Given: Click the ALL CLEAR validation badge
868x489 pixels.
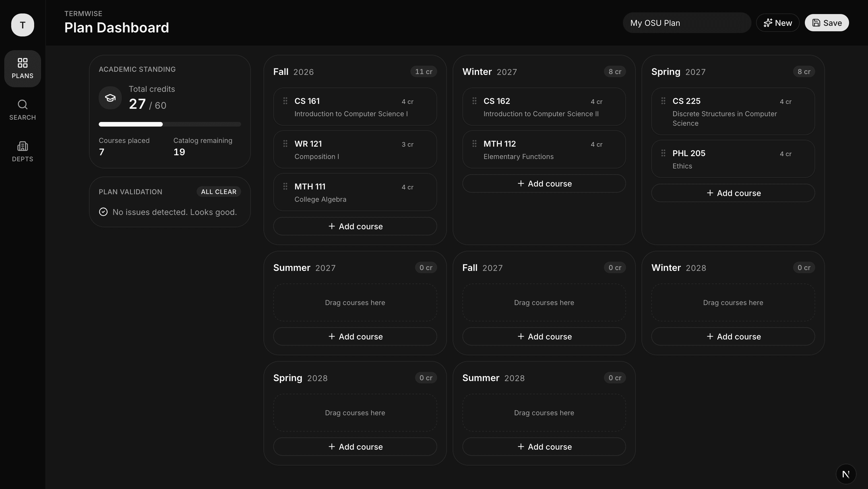Looking at the screenshot, I should tap(219, 192).
